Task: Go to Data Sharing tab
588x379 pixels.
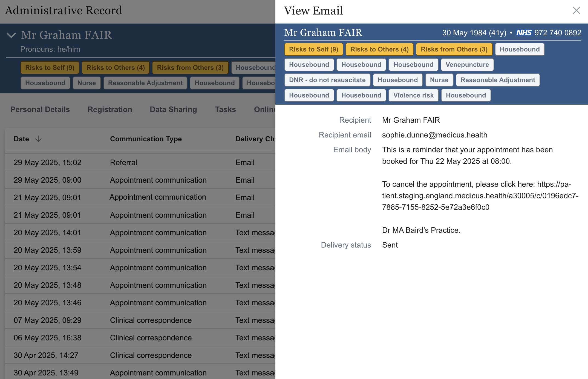Action: (x=173, y=110)
